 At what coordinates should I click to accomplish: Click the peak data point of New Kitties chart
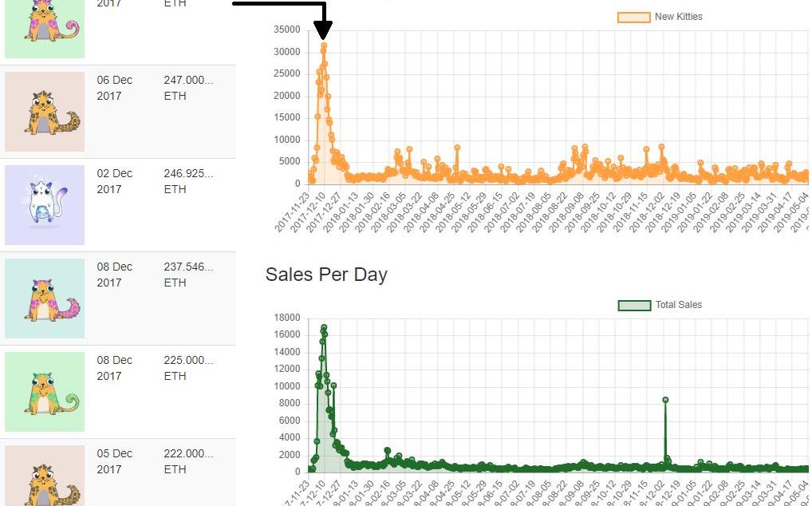pyautogui.click(x=324, y=45)
